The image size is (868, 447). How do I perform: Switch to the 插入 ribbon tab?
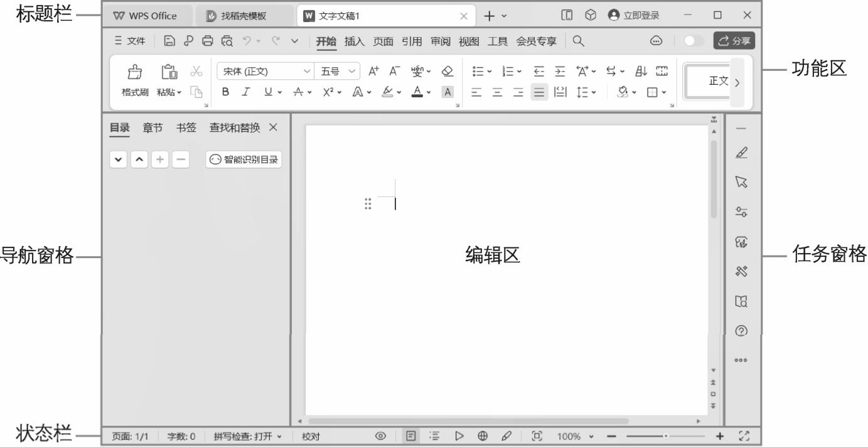click(x=355, y=41)
